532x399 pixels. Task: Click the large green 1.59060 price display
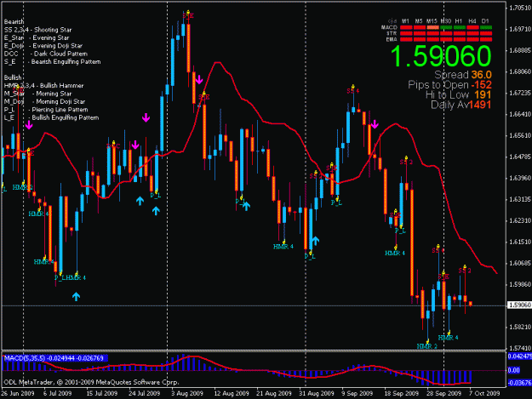click(x=441, y=56)
